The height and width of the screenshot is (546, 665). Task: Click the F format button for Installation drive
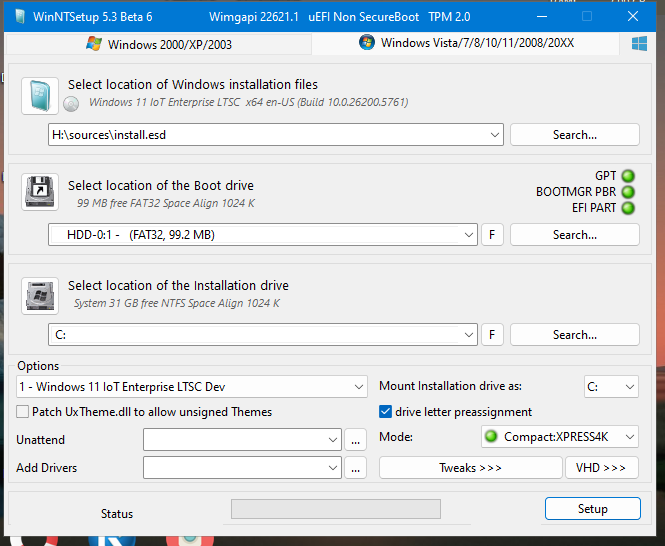pos(492,335)
